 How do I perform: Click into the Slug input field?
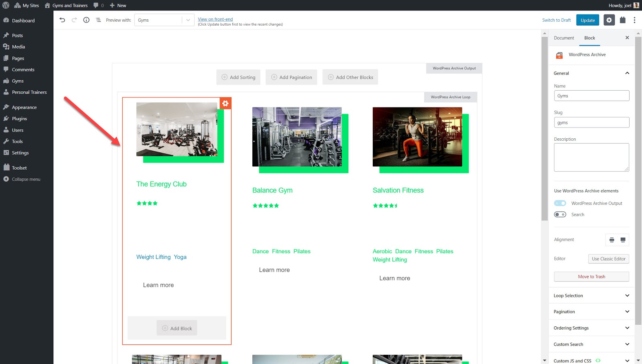coord(591,123)
